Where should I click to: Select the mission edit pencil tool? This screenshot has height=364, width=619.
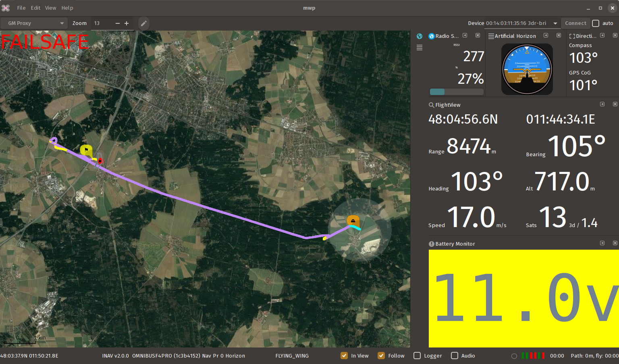pyautogui.click(x=143, y=23)
